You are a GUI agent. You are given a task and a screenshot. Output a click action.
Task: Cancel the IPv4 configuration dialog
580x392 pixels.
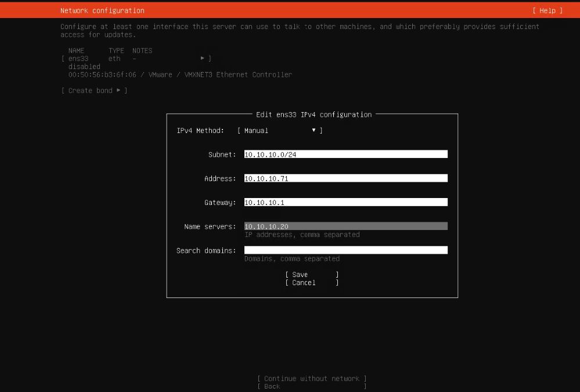pyautogui.click(x=312, y=283)
